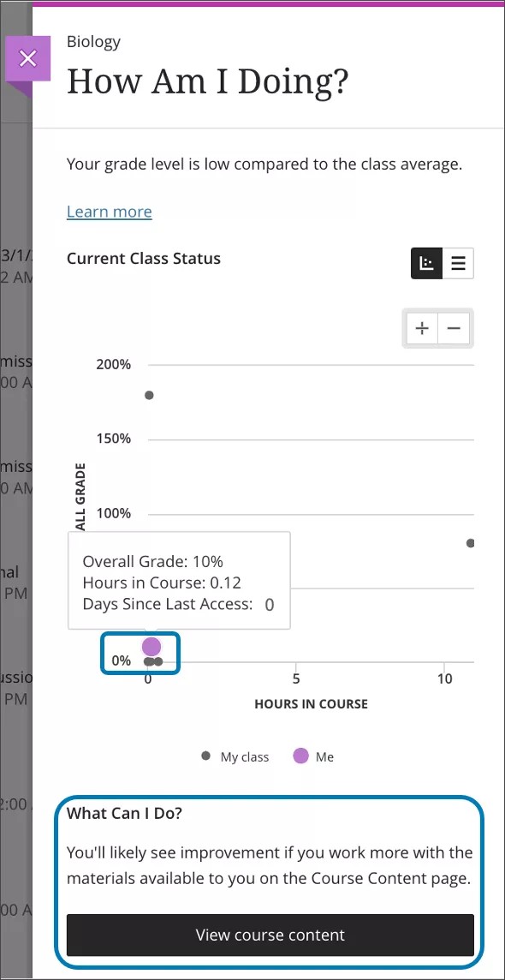Click the View course content button
Viewport: 505px width, 980px height.
click(x=270, y=935)
